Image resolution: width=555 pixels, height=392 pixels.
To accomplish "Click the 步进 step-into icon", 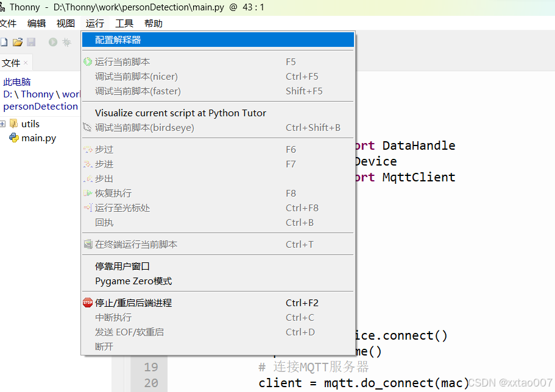I will (88, 164).
